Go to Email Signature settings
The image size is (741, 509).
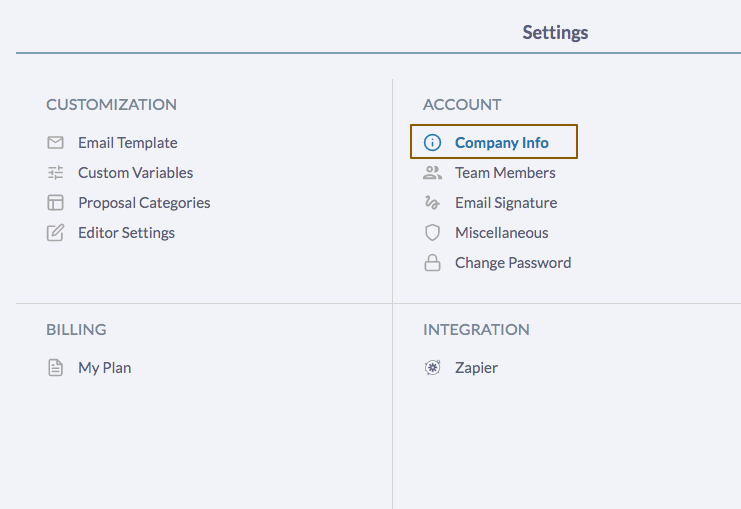pyautogui.click(x=506, y=203)
